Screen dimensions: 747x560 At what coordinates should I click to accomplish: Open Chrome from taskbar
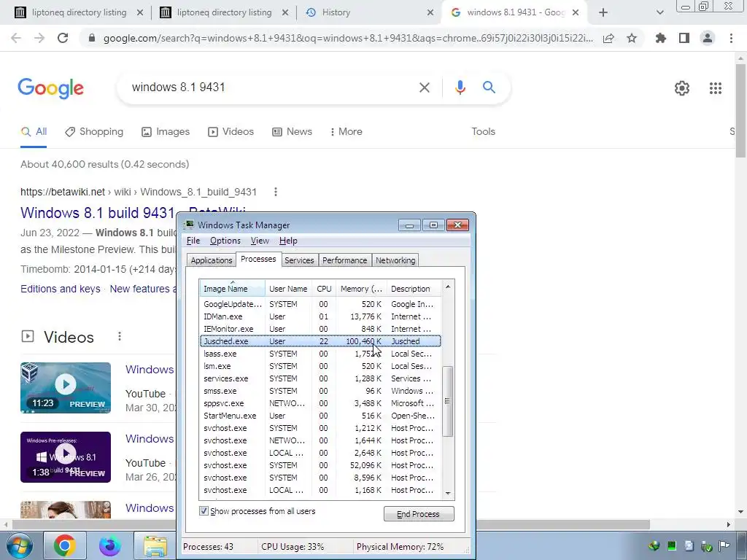pyautogui.click(x=64, y=545)
